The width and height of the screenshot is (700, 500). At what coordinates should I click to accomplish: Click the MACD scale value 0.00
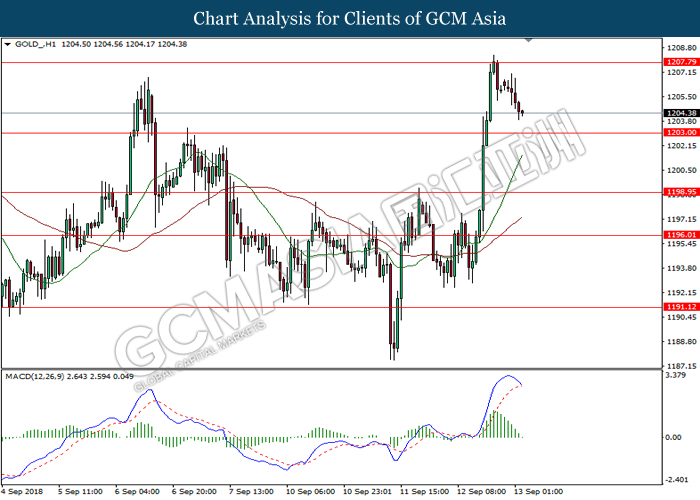(x=673, y=437)
